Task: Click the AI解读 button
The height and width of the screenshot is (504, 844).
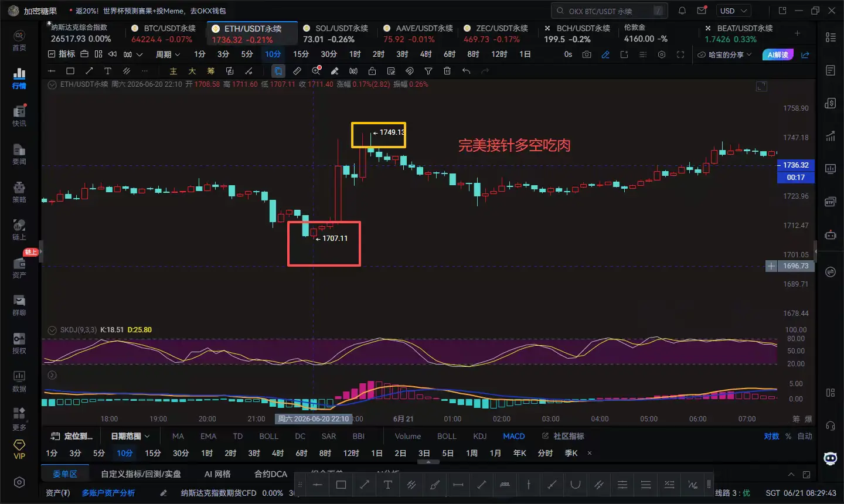Action: [x=778, y=55]
